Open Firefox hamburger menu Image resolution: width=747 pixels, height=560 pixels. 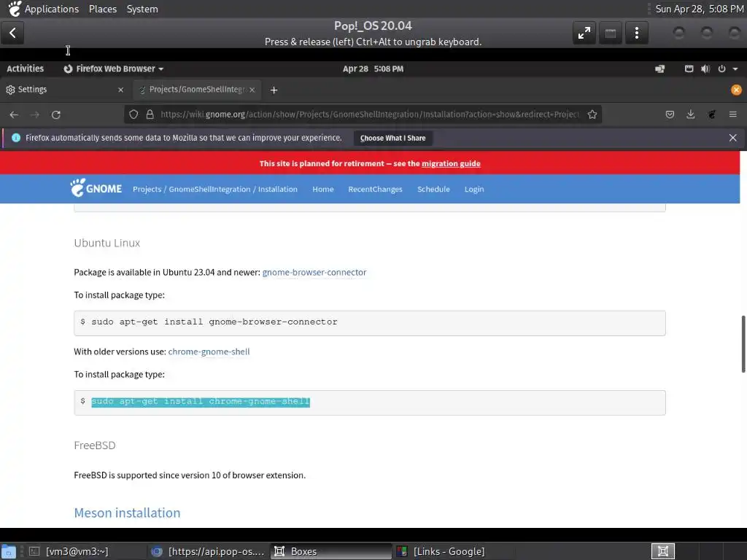[732, 114]
